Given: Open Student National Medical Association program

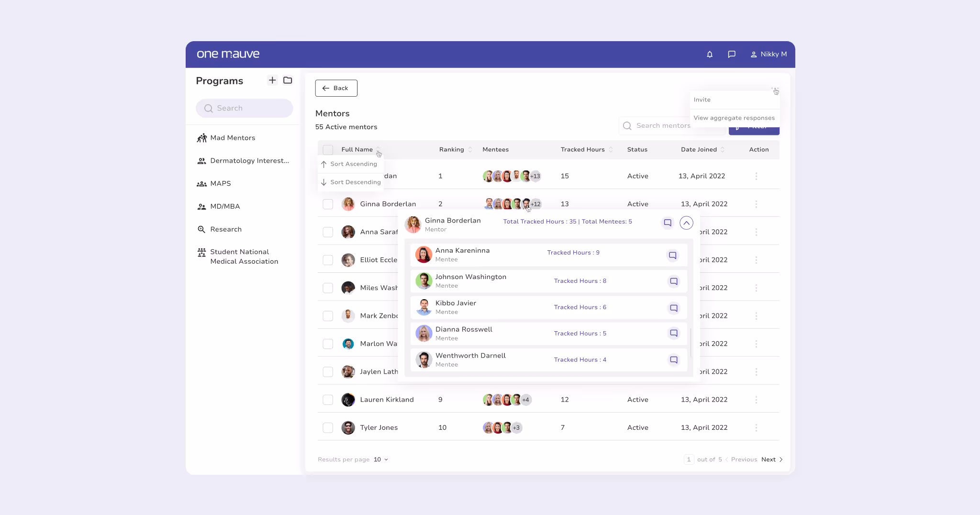Looking at the screenshot, I should point(238,257).
